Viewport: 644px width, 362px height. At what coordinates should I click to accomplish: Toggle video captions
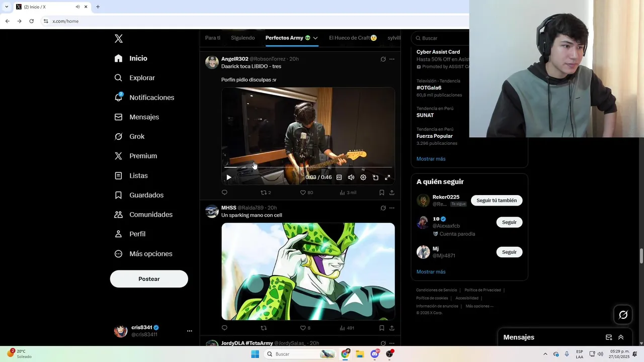click(339, 177)
